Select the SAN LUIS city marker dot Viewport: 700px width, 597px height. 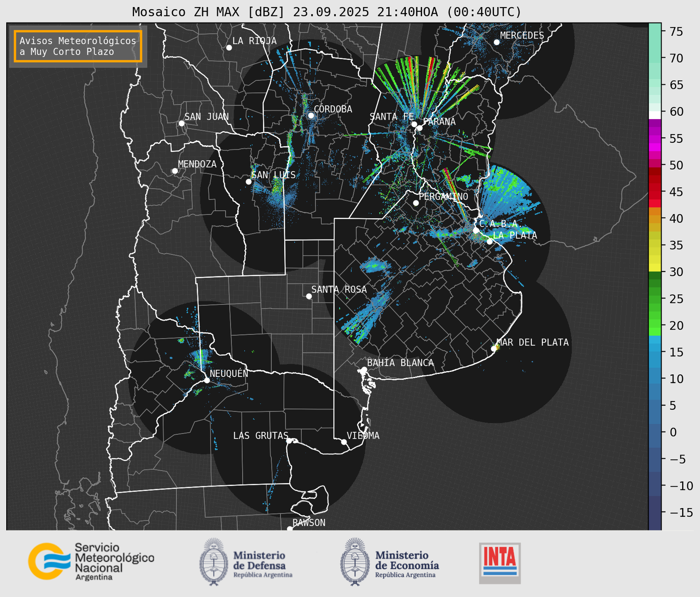(249, 182)
